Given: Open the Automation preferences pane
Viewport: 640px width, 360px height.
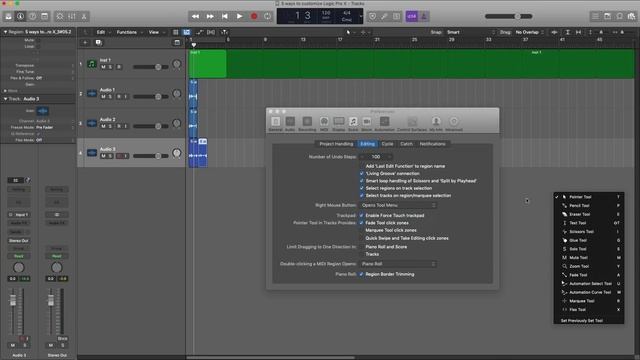Looking at the screenshot, I should pyautogui.click(x=384, y=123).
